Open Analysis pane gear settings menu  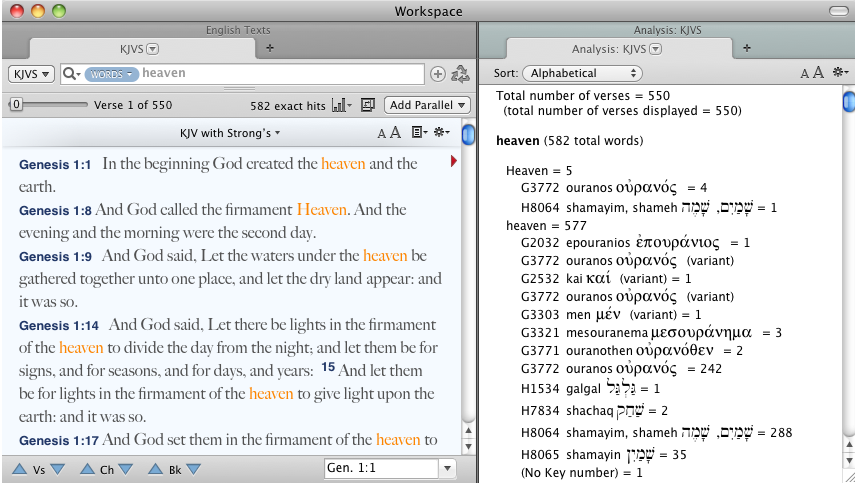[840, 73]
